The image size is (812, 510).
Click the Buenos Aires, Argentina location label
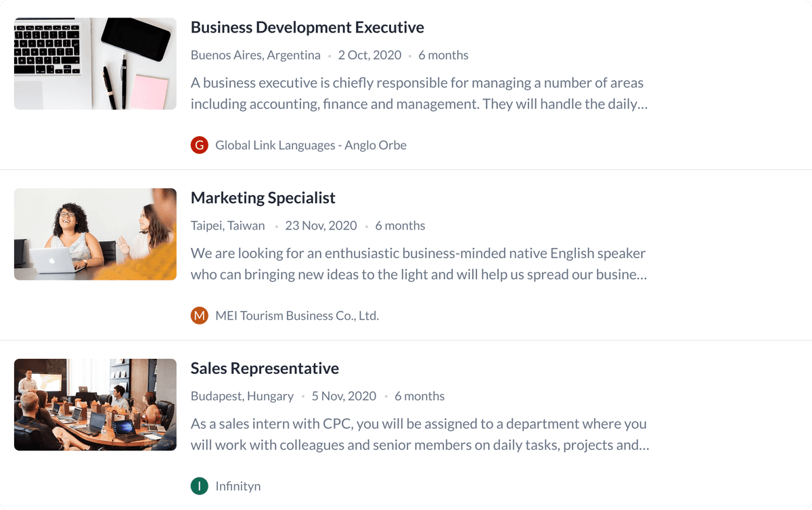click(x=256, y=55)
